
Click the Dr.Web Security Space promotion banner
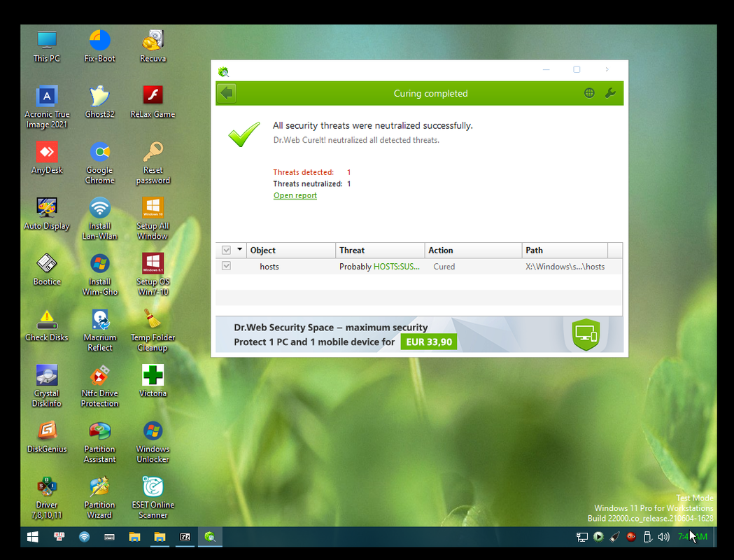point(419,335)
